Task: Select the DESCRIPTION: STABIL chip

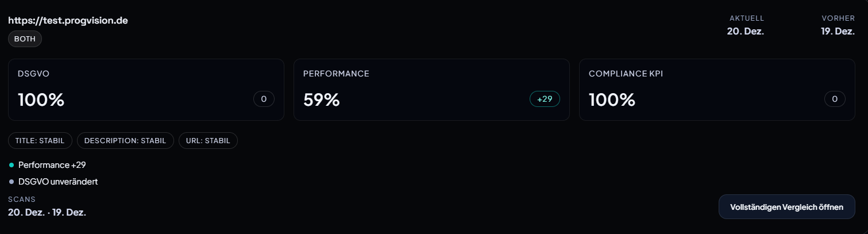Action: tap(125, 141)
